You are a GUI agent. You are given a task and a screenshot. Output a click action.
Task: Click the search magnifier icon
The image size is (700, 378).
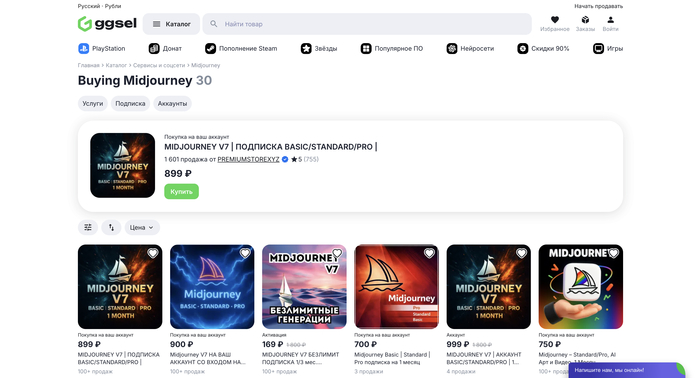point(214,24)
